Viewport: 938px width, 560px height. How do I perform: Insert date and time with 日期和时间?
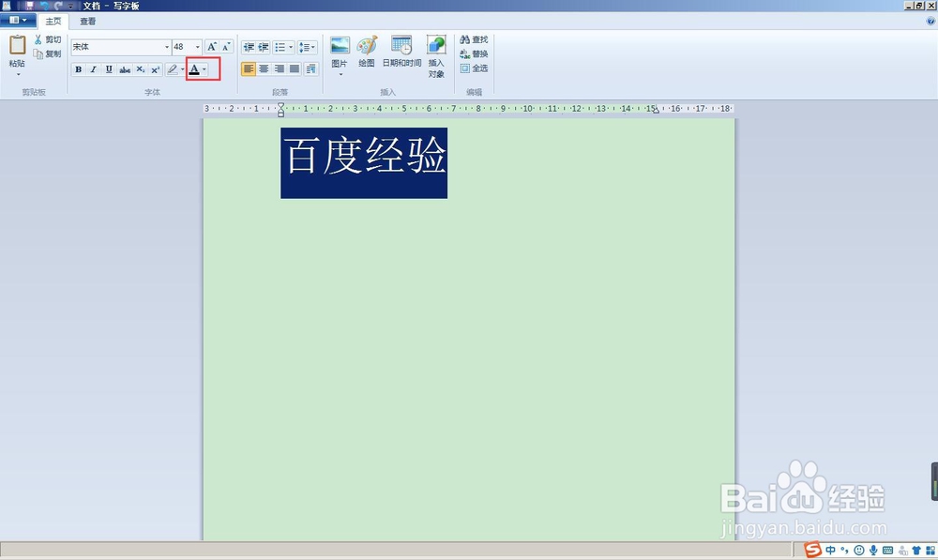click(401, 42)
